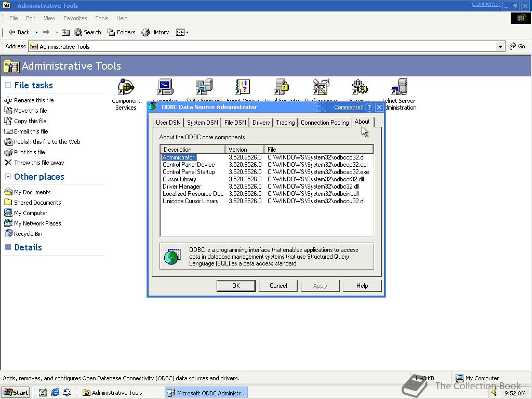Open the Performance icon

[321, 87]
